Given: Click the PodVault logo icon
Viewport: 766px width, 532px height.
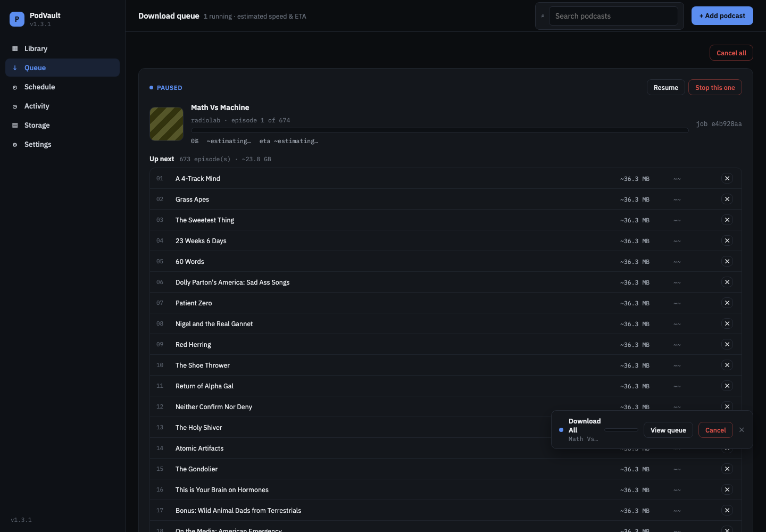Looking at the screenshot, I should [17, 19].
